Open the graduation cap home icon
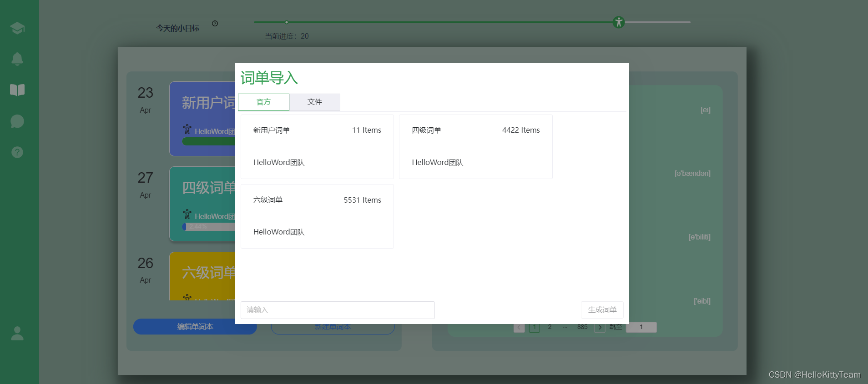The image size is (868, 384). pos(17,28)
